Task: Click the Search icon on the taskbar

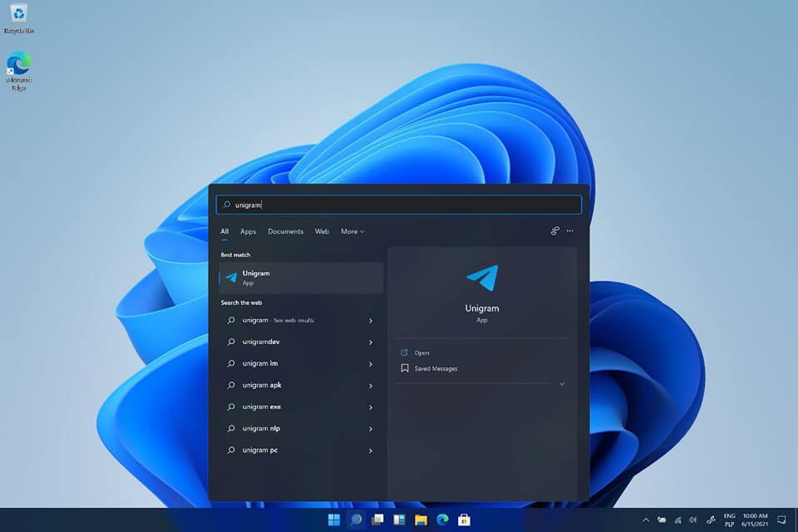Action: (x=357, y=520)
